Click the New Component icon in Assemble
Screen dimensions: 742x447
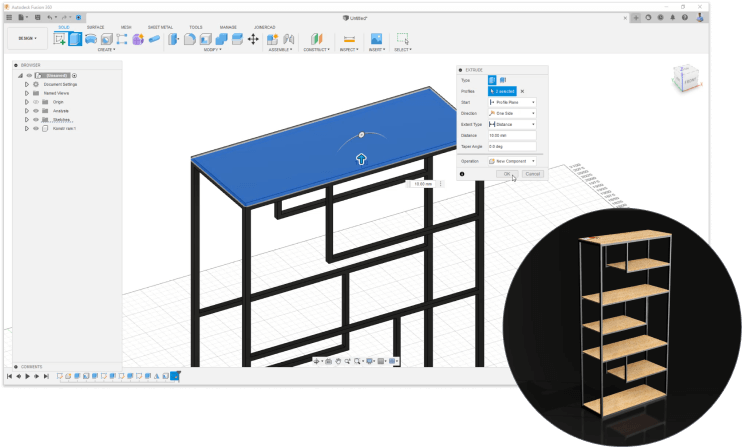point(273,39)
